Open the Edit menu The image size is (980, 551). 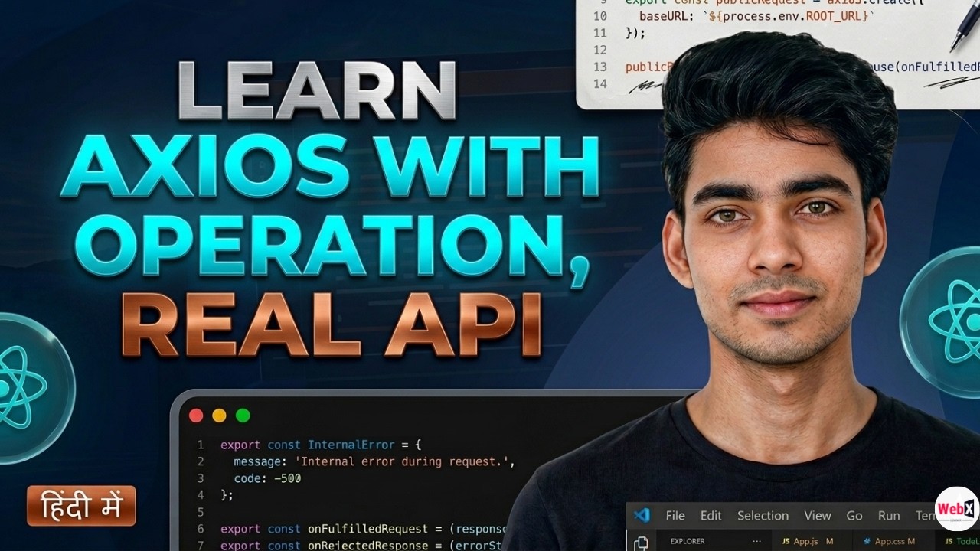711,516
